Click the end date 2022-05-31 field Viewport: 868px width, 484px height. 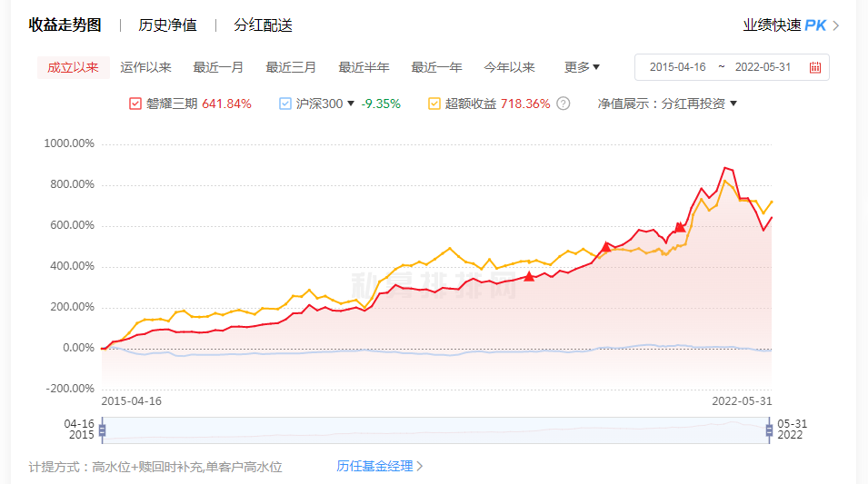pyautogui.click(x=763, y=67)
